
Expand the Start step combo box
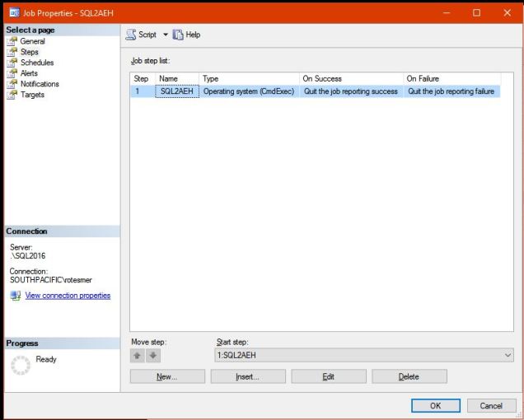508,355
